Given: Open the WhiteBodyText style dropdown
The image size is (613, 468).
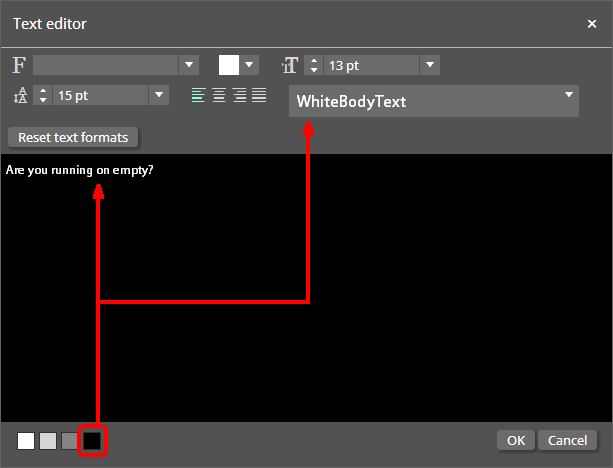Looking at the screenshot, I should (569, 95).
